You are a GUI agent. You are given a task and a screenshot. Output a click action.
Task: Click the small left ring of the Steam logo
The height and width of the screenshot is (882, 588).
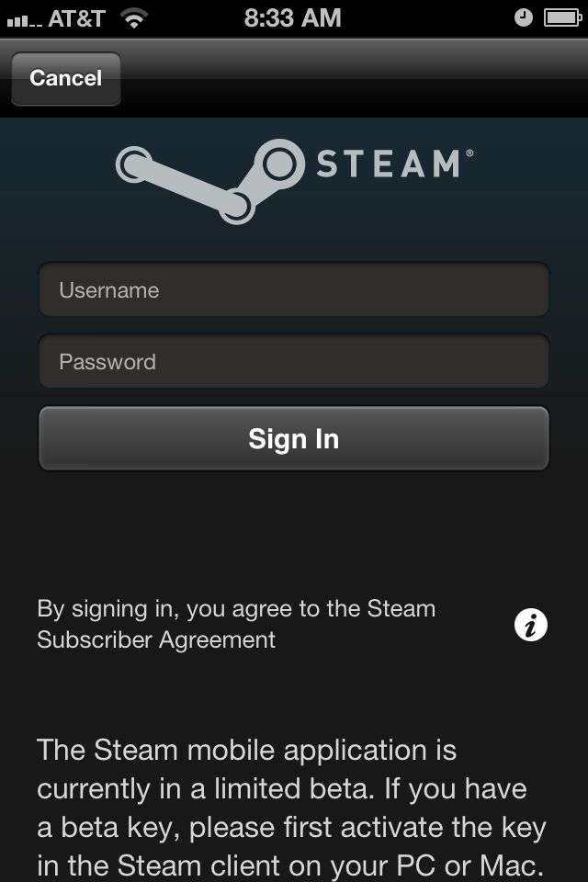[x=133, y=164]
